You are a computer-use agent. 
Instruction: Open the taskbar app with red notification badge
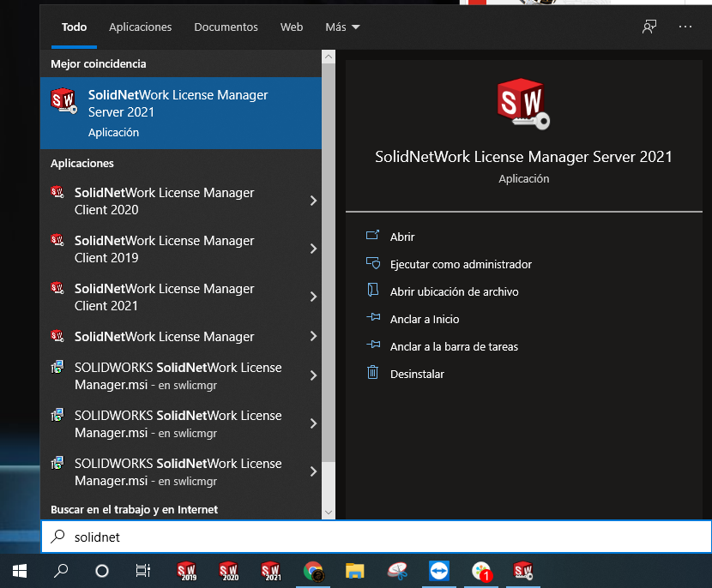pos(481,571)
